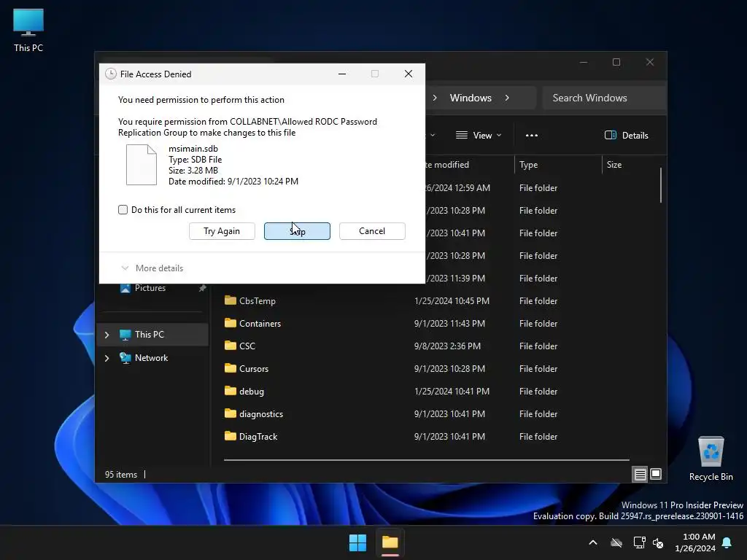The image size is (747, 560).
Task: Expand chevron after Windows breadcrumb
Action: [x=507, y=98]
